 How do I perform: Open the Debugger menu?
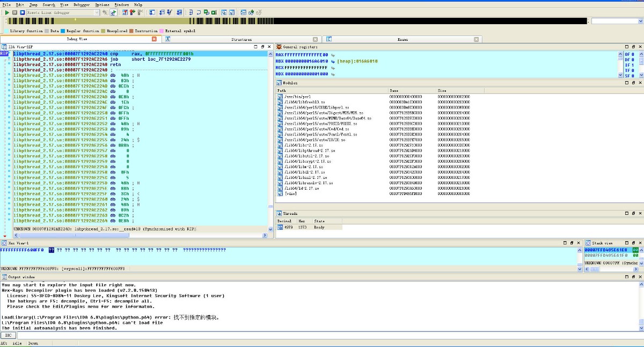click(82, 4)
